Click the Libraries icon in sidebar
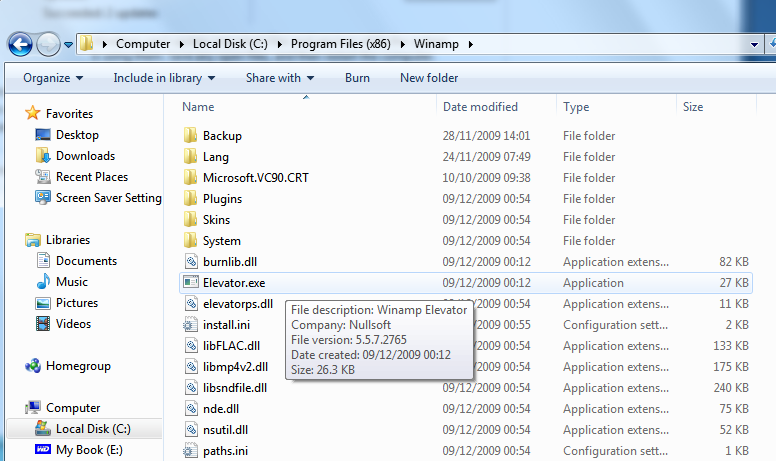Screen dimensions: 776x461 (x=33, y=240)
